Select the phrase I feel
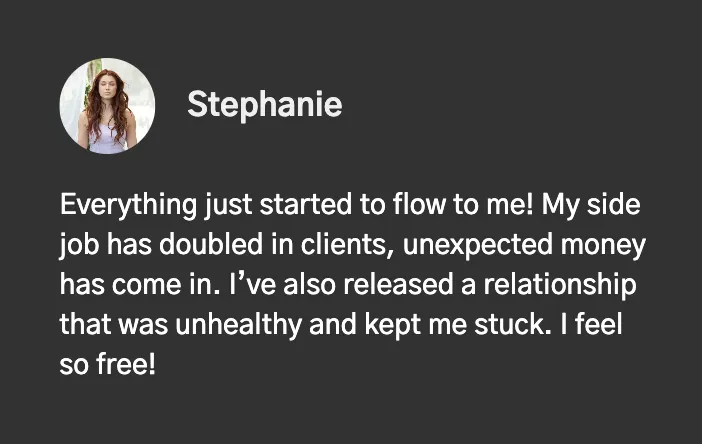702x444 pixels. coord(591,324)
